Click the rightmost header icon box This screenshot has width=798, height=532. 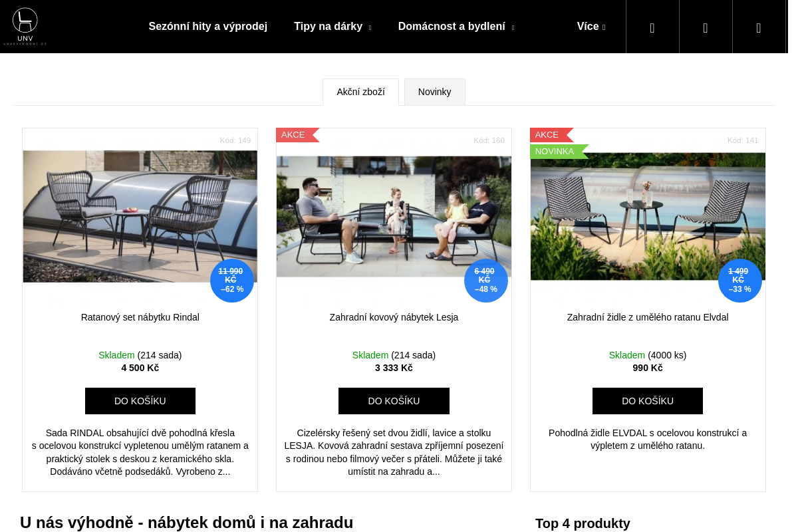(x=759, y=27)
